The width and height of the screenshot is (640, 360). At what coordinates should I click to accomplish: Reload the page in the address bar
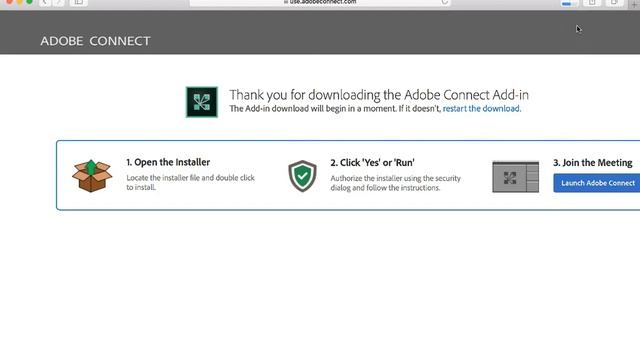pyautogui.click(x=445, y=2)
